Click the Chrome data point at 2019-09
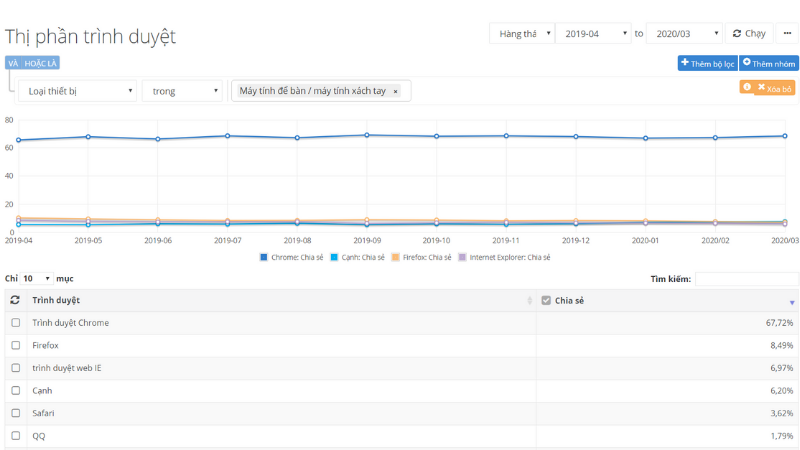Image resolution: width=800 pixels, height=450 pixels. 367,135
